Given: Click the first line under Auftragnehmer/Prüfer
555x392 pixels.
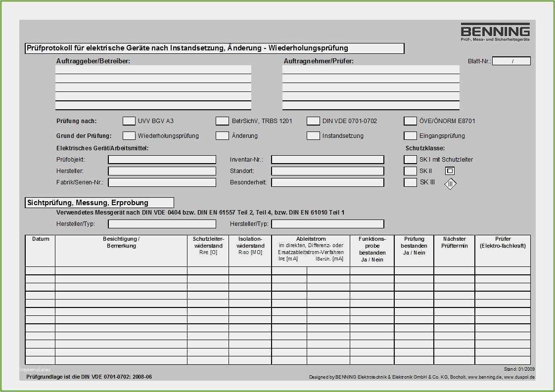Looking at the screenshot, I should (371, 70).
